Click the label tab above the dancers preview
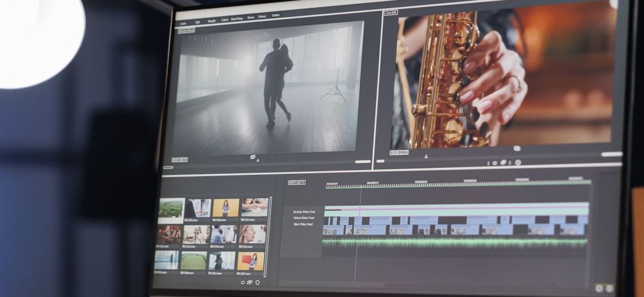Screen dimensions: 644x297 (186, 30)
